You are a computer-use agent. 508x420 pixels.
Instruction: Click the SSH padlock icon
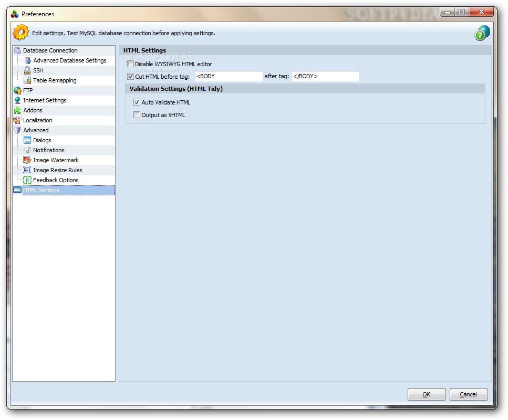[27, 70]
